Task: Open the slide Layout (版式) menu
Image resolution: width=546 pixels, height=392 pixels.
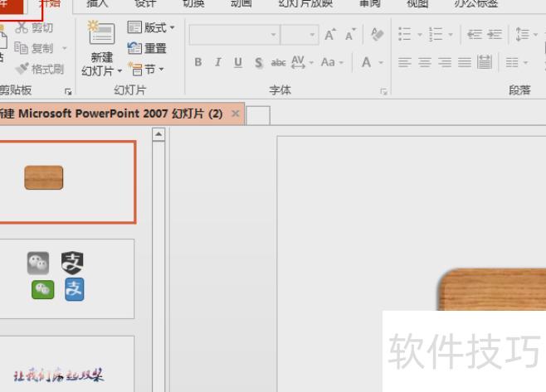Action: (x=151, y=27)
